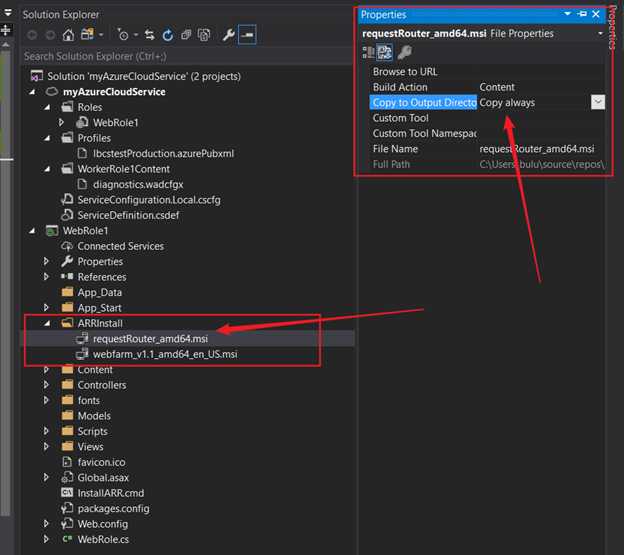624x555 pixels.
Task: Click the Property Pages wrench icon
Action: (404, 52)
